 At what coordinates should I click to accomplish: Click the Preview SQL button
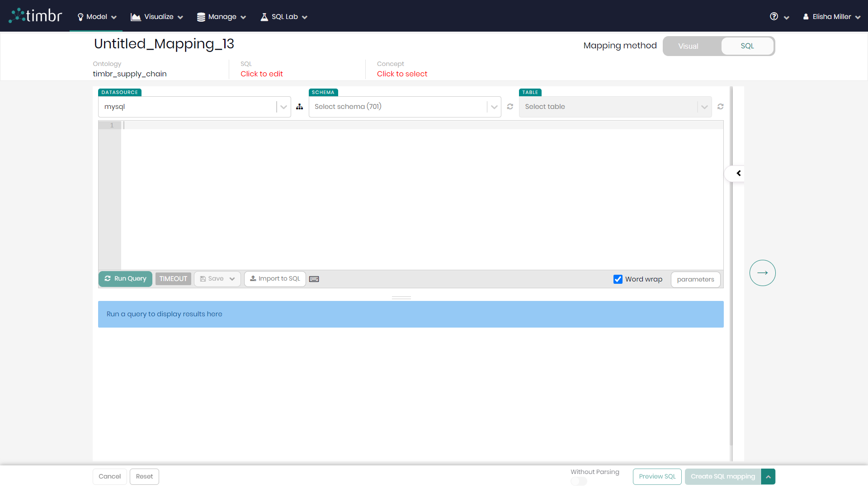click(657, 476)
